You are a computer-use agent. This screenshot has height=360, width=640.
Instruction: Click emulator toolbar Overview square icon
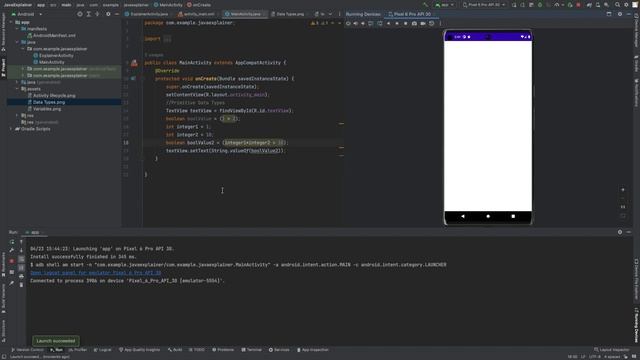pos(405,24)
